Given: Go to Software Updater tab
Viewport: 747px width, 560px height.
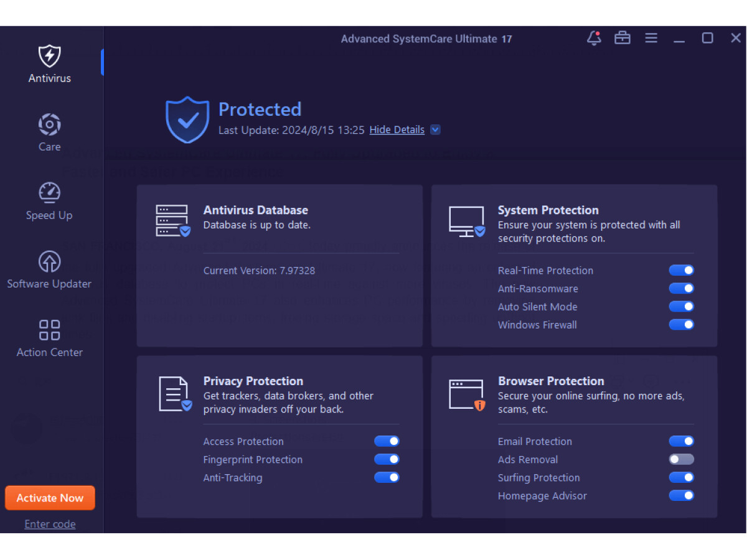Looking at the screenshot, I should [x=49, y=269].
